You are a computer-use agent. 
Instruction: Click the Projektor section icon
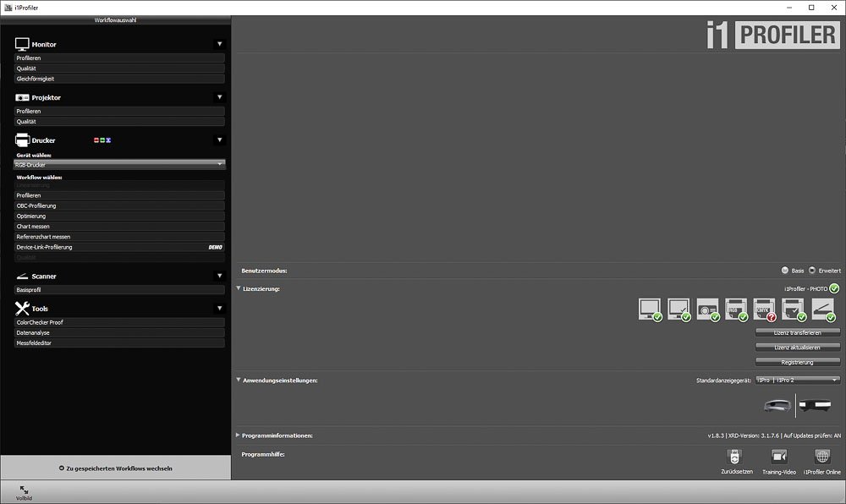(22, 97)
